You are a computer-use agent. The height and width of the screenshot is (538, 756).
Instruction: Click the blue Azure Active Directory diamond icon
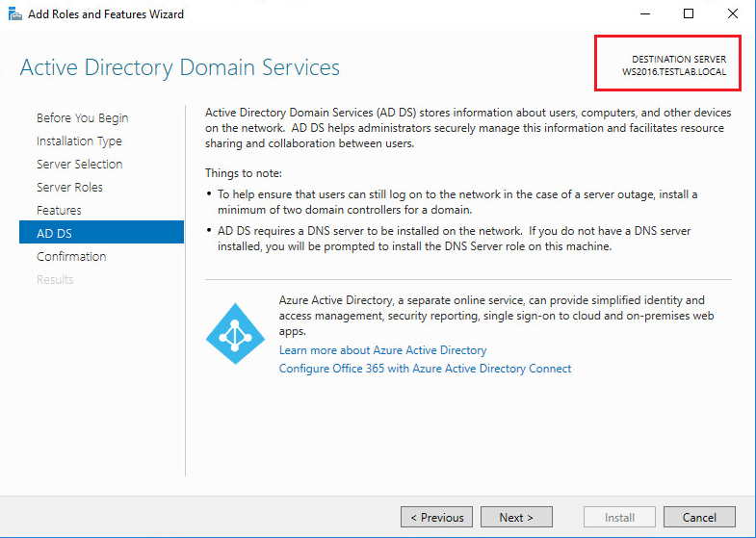point(235,333)
